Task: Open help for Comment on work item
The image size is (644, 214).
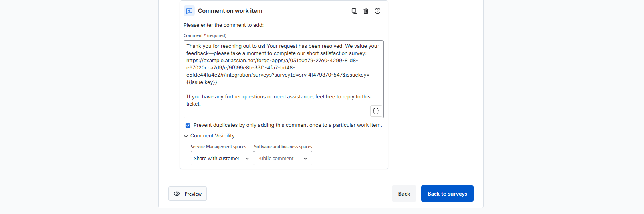Action: pyautogui.click(x=378, y=11)
